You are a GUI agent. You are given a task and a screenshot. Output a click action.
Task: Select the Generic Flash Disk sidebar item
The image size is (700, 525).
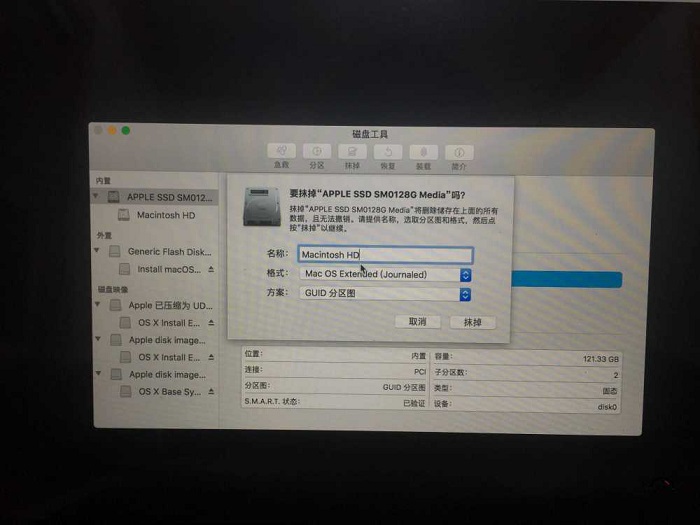point(169,252)
